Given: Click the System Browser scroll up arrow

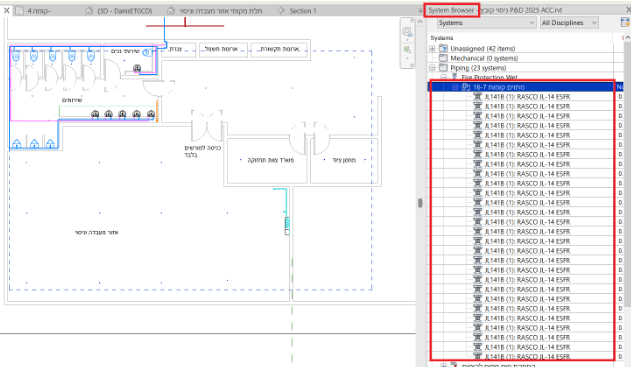Looking at the screenshot, I should click(x=628, y=38).
